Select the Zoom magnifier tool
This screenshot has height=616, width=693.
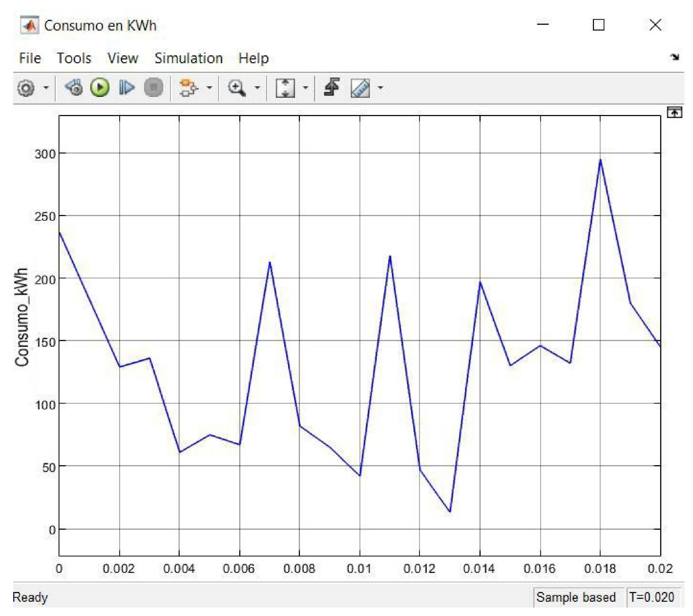tap(237, 88)
